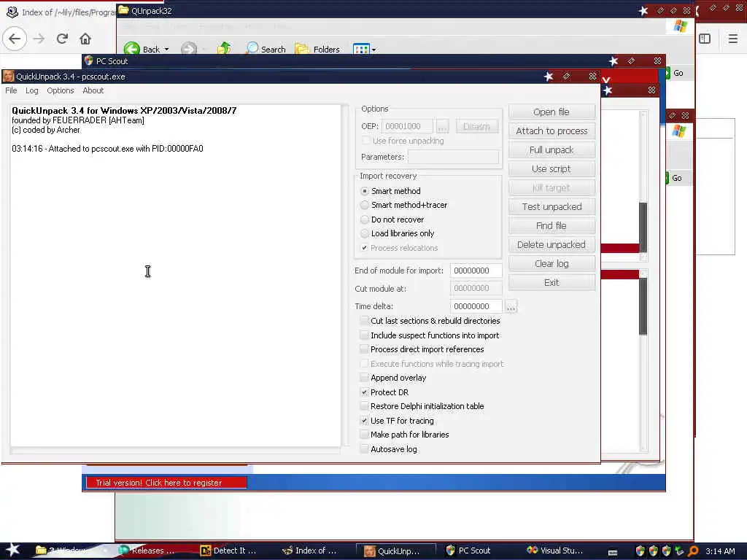Click Test unpacked button

pyautogui.click(x=551, y=206)
